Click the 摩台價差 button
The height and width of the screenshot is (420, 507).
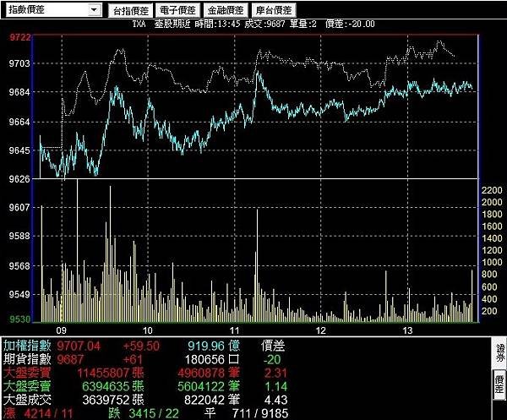point(274,11)
